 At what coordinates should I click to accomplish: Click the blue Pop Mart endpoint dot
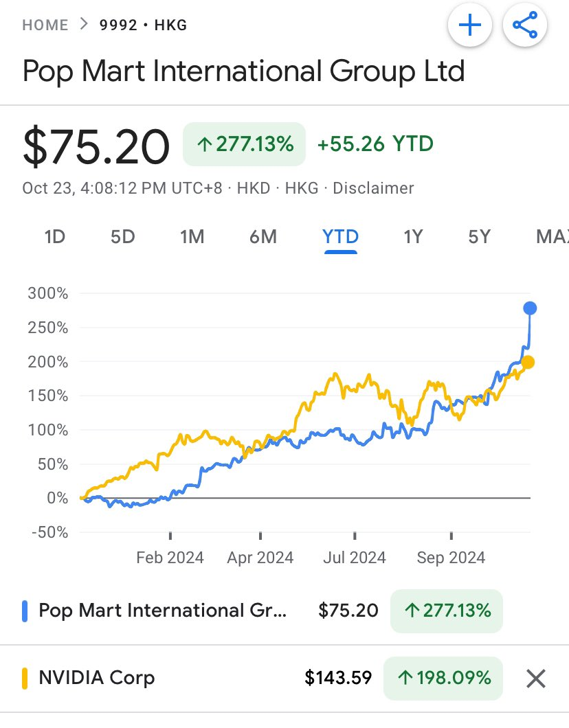530,308
